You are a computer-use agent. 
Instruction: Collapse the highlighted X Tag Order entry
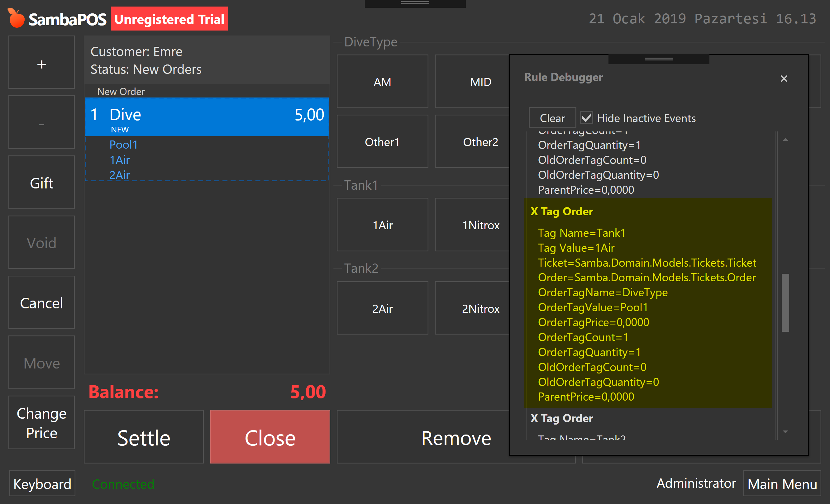click(x=561, y=212)
